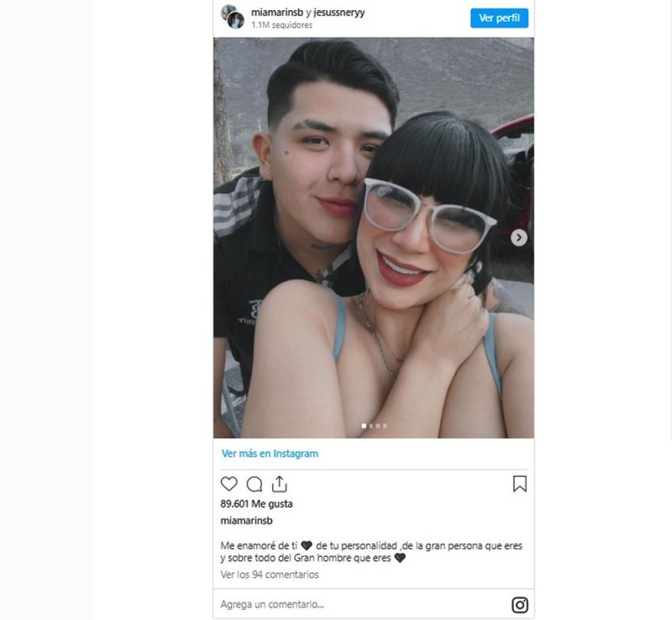
Task: Jump to the second carousel dot
Action: (x=371, y=426)
